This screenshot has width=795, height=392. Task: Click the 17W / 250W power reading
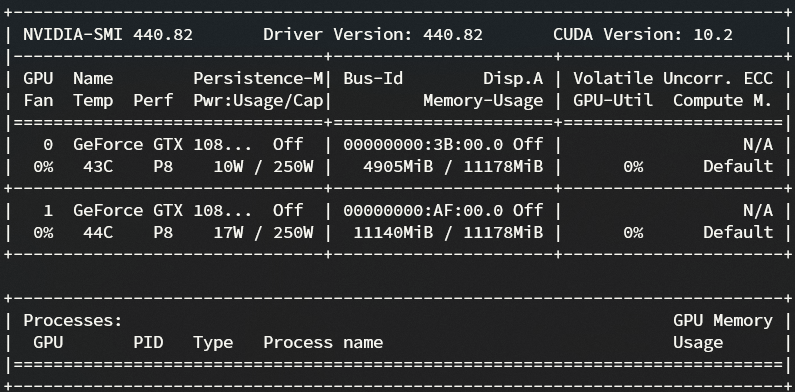[x=263, y=232]
